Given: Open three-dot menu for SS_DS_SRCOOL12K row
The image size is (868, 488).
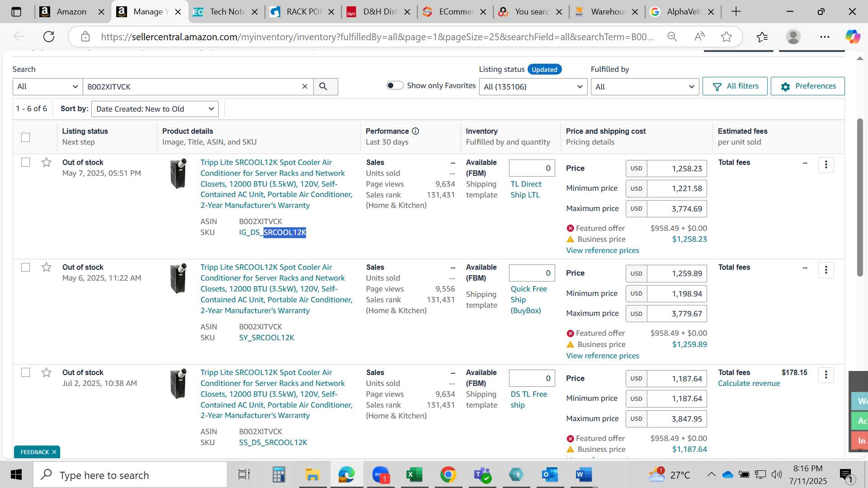Looking at the screenshot, I should pos(826,375).
